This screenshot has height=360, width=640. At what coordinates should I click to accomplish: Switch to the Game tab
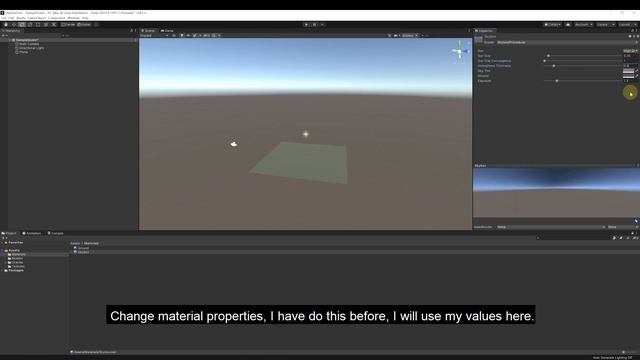167,31
